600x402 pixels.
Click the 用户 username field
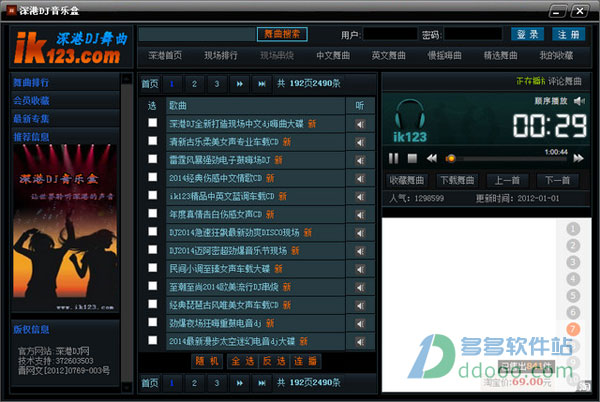390,34
